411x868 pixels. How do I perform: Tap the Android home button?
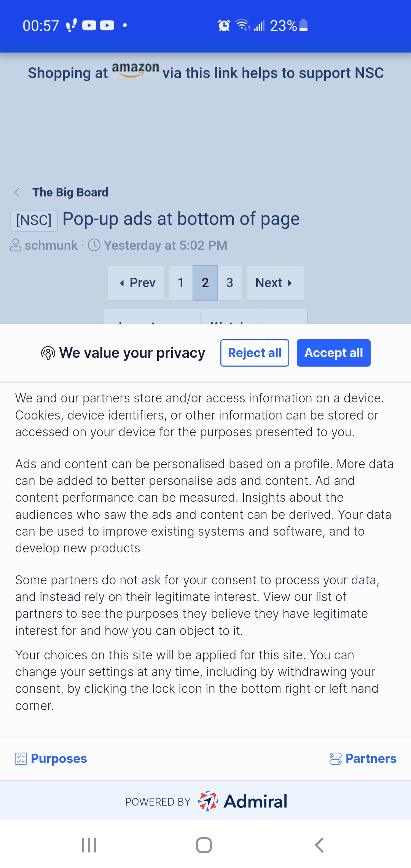(204, 845)
